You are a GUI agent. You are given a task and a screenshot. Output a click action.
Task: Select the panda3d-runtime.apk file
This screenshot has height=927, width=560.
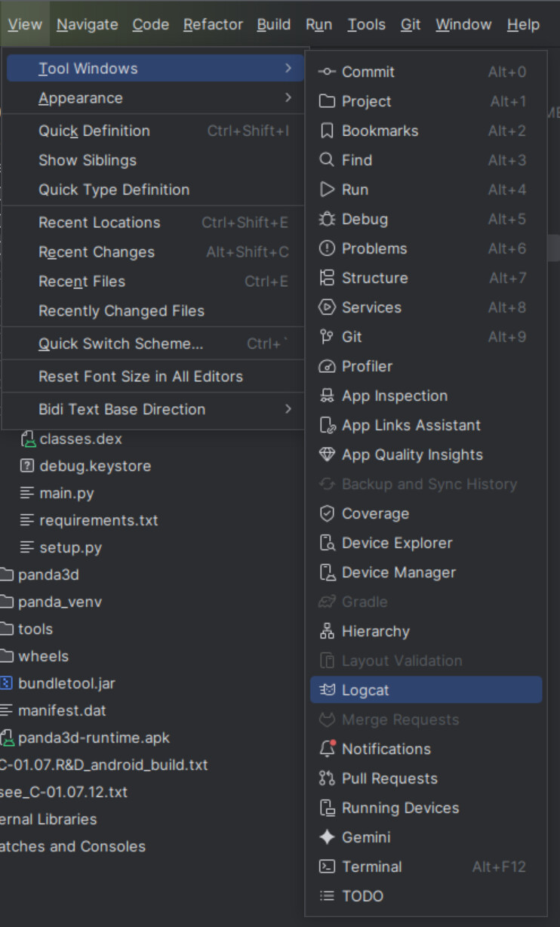(94, 738)
